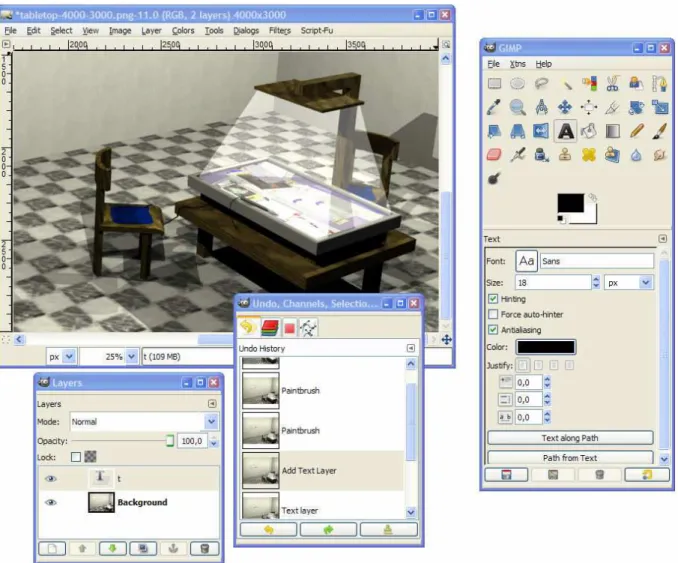Enable Force auto-hinter checkbox
This screenshot has height=563, width=678.
point(493,314)
